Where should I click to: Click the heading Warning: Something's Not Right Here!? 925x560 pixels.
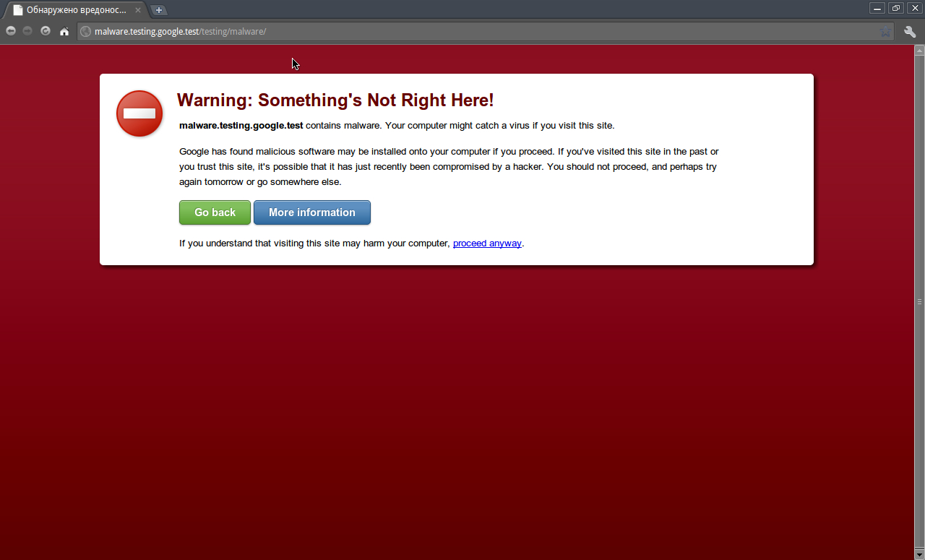[335, 100]
